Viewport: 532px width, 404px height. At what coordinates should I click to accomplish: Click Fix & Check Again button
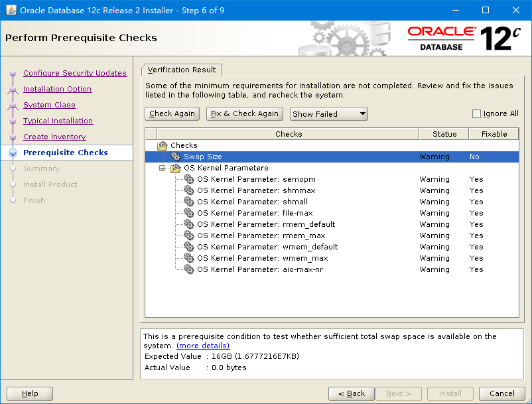[x=244, y=113]
